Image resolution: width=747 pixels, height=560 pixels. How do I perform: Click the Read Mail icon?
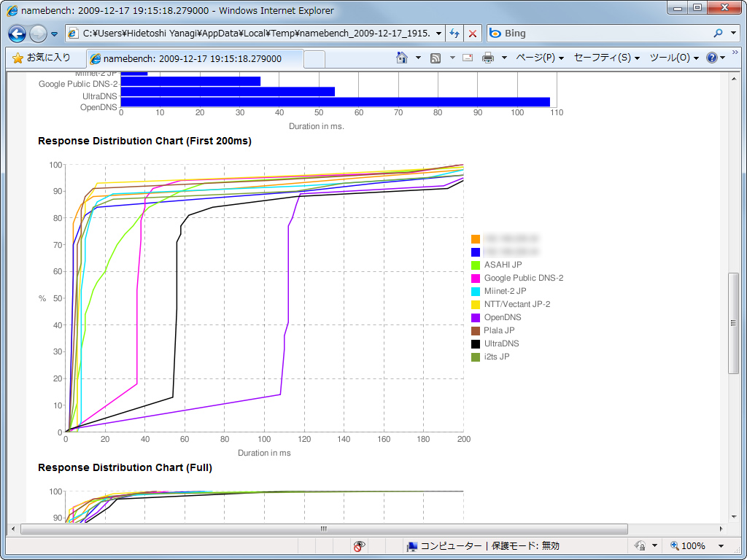pyautogui.click(x=468, y=58)
